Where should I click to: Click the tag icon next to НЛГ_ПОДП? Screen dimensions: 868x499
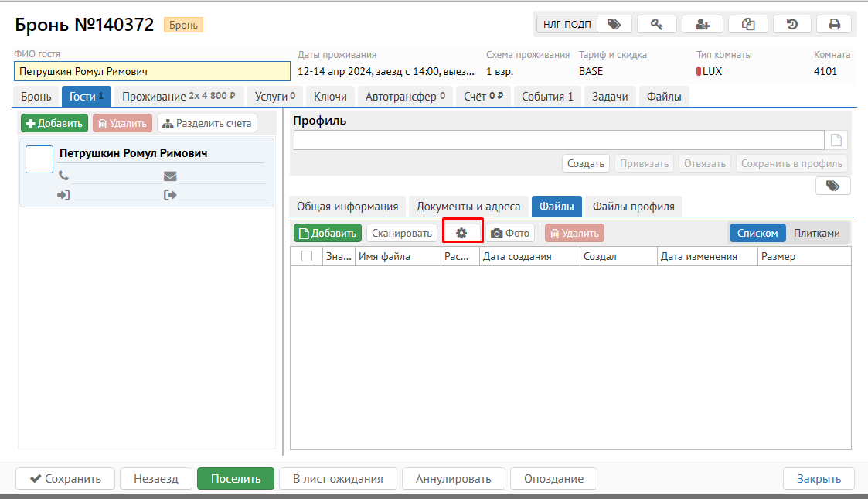[614, 24]
